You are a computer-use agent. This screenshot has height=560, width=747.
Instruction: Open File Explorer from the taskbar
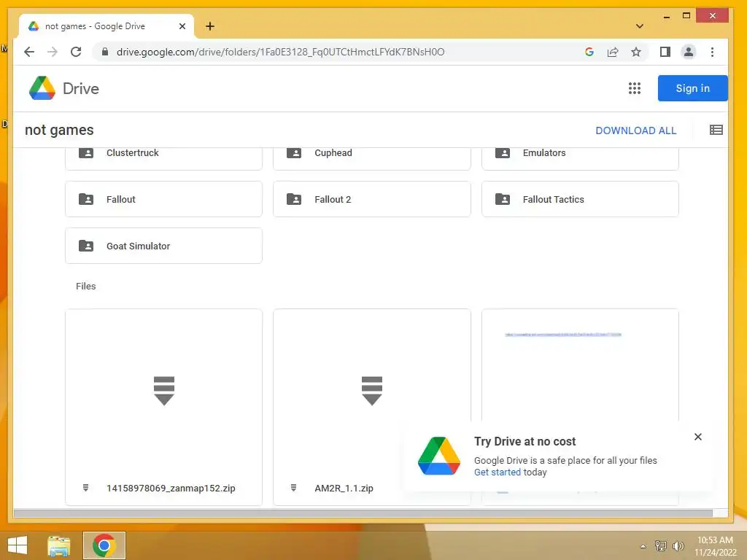click(x=59, y=545)
